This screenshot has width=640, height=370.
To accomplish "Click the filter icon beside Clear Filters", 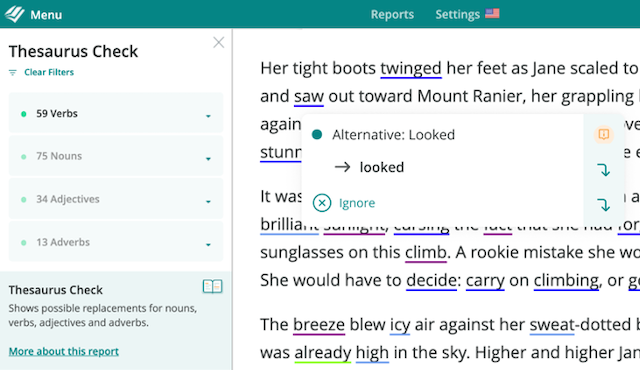I will tap(13, 73).
